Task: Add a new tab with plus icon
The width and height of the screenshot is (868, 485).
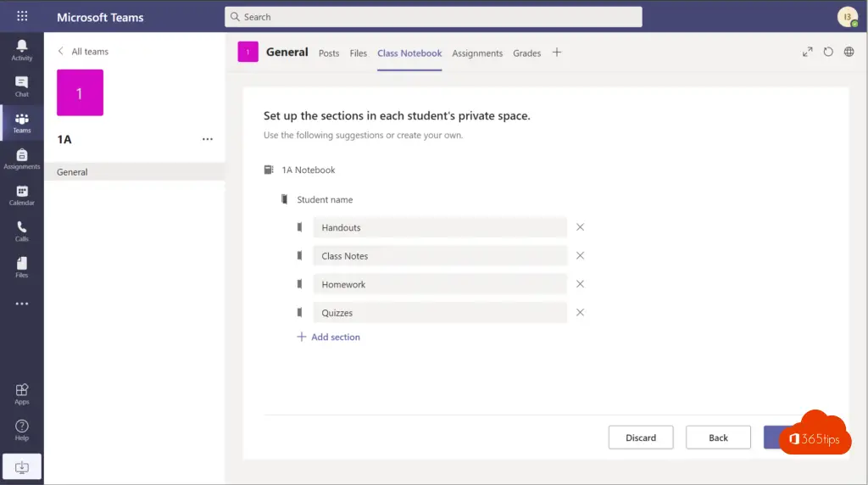Action: point(556,52)
